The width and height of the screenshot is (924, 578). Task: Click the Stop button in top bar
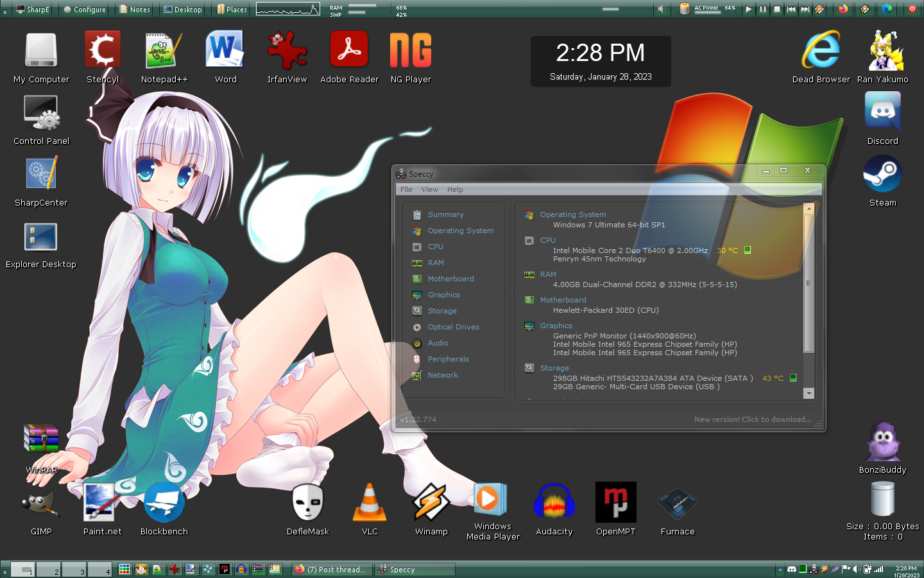coord(777,9)
